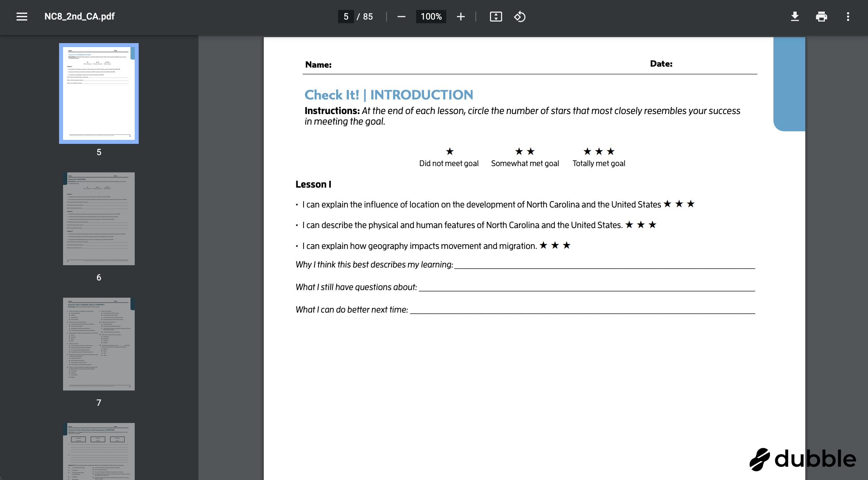The width and height of the screenshot is (868, 480).
Task: Click the single star above 'Did not meet goal'
Action: tap(450, 151)
